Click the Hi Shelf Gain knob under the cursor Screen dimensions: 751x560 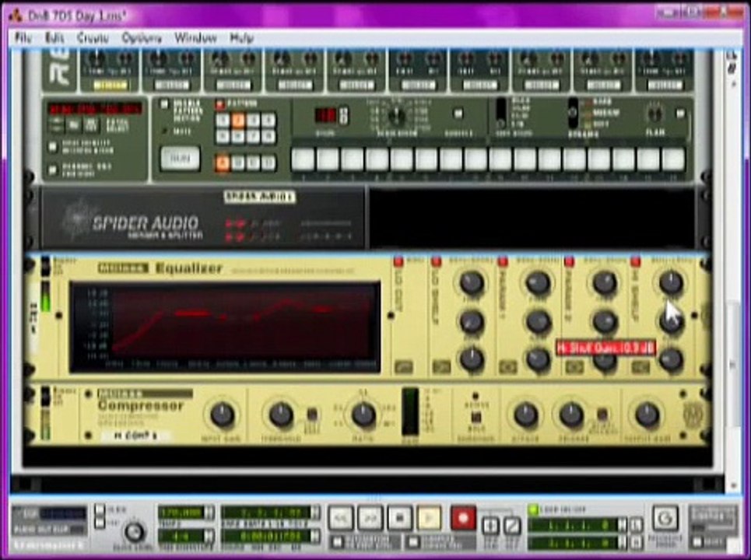(671, 322)
